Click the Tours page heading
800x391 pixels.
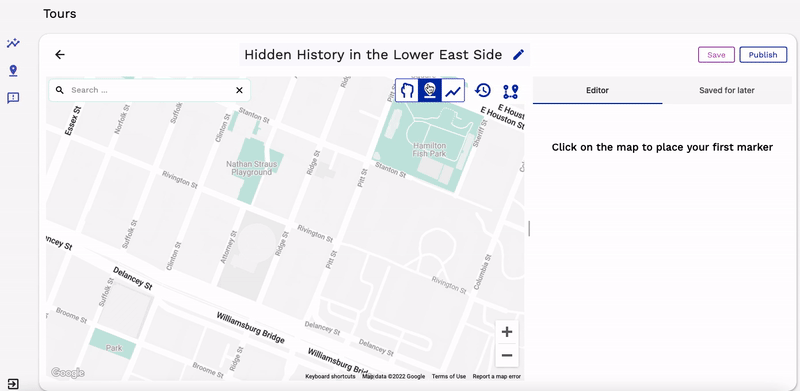click(60, 14)
